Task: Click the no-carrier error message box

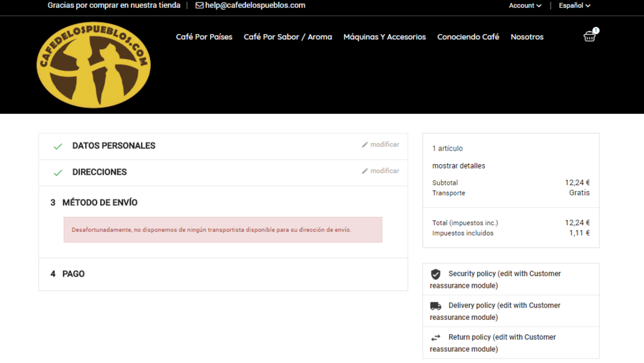Action: 223,230
